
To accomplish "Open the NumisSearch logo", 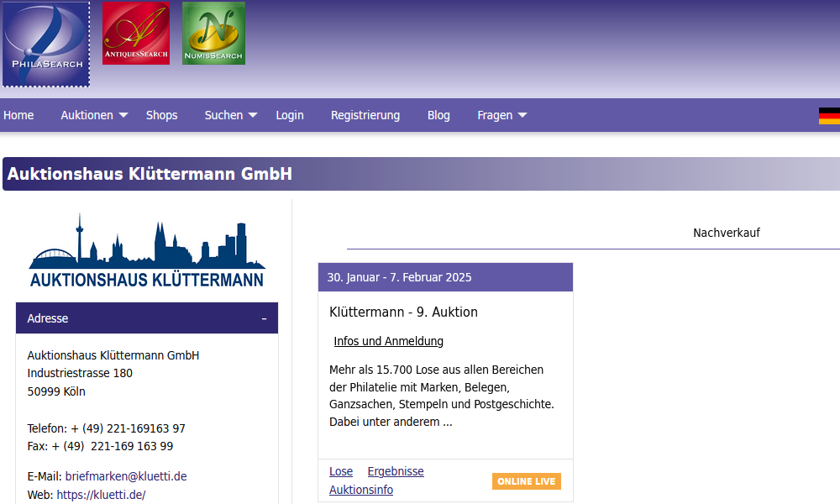I will pyautogui.click(x=213, y=34).
